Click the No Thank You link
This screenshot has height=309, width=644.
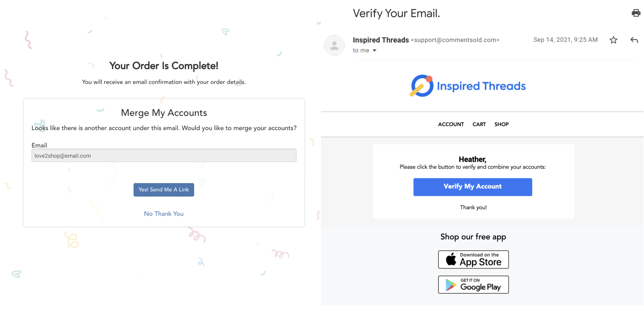point(164,214)
